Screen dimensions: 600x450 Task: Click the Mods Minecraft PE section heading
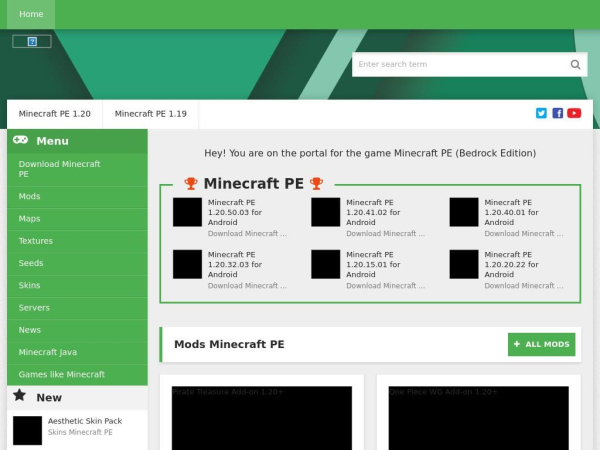click(x=229, y=344)
